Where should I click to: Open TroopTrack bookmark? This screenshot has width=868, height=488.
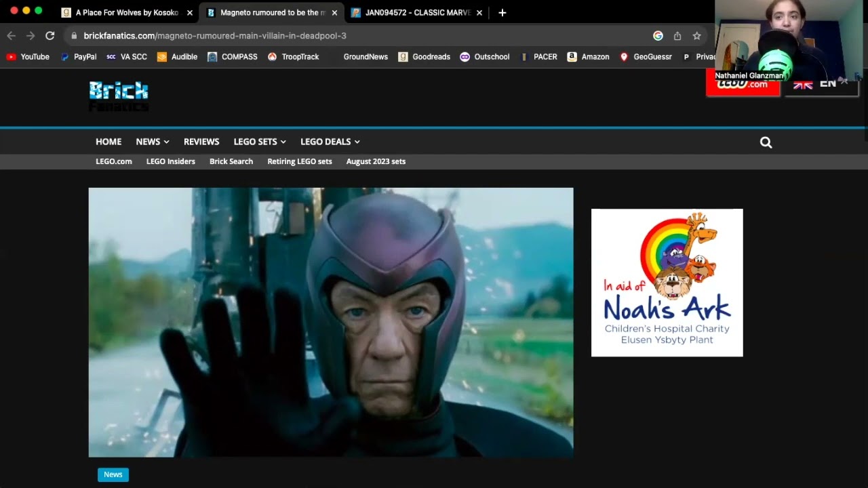point(293,57)
